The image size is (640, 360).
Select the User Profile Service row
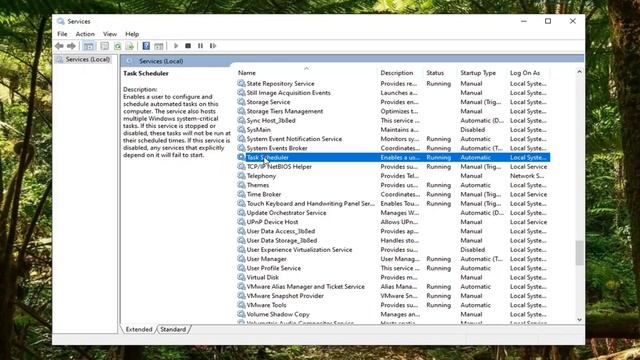tap(393, 268)
